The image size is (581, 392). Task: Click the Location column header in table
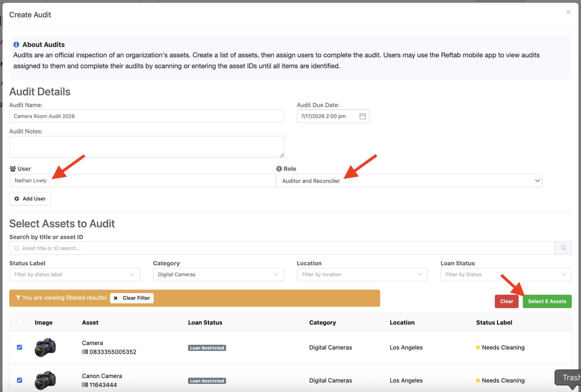click(402, 322)
